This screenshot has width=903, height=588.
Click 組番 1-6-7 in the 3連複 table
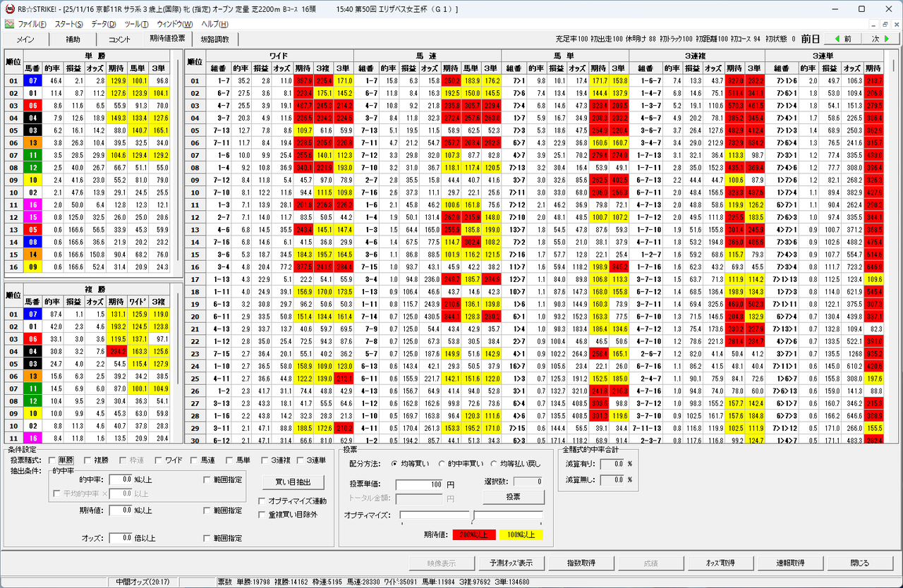click(646, 81)
